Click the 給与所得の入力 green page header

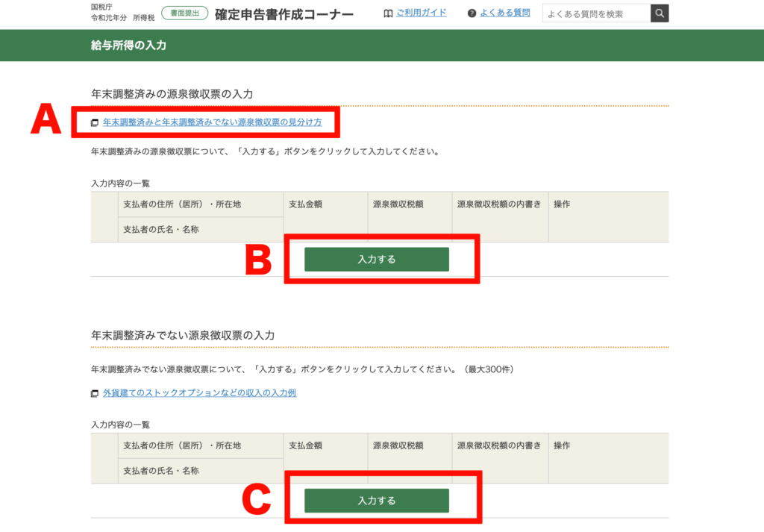[x=128, y=46]
